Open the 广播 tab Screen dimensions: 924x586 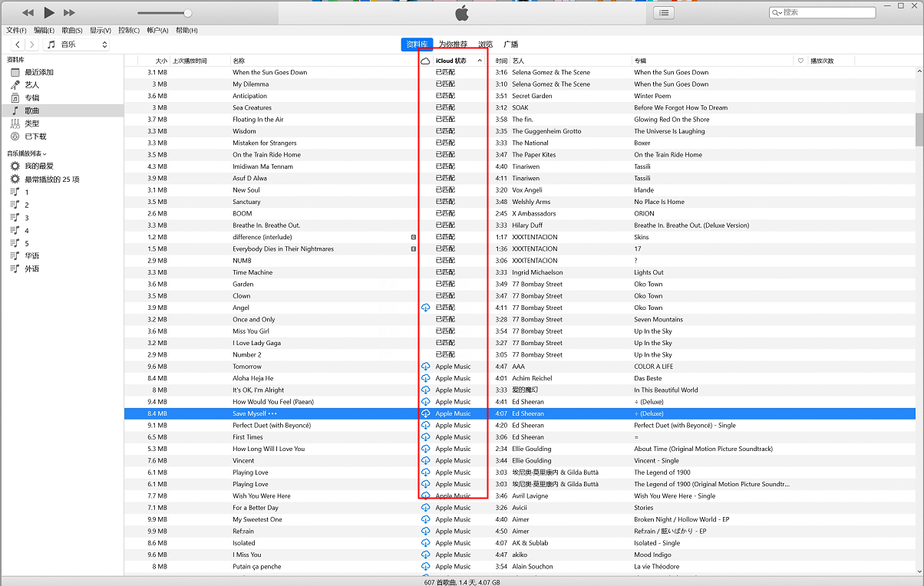point(510,44)
